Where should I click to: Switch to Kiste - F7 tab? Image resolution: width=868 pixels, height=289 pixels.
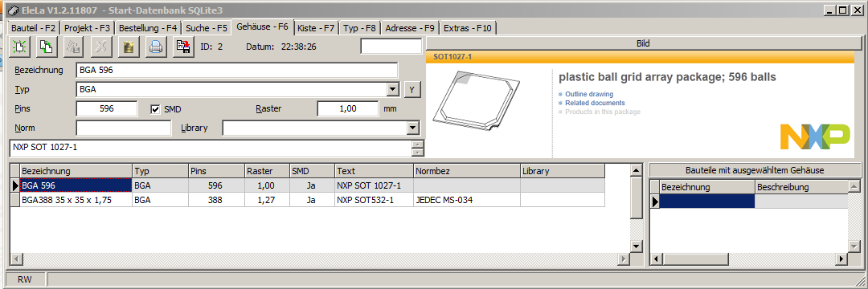click(x=316, y=27)
